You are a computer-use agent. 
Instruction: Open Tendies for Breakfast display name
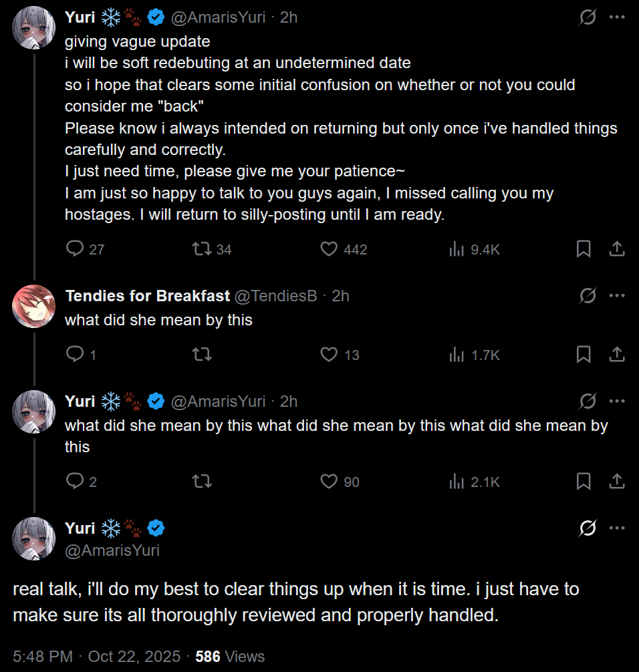pos(148,296)
